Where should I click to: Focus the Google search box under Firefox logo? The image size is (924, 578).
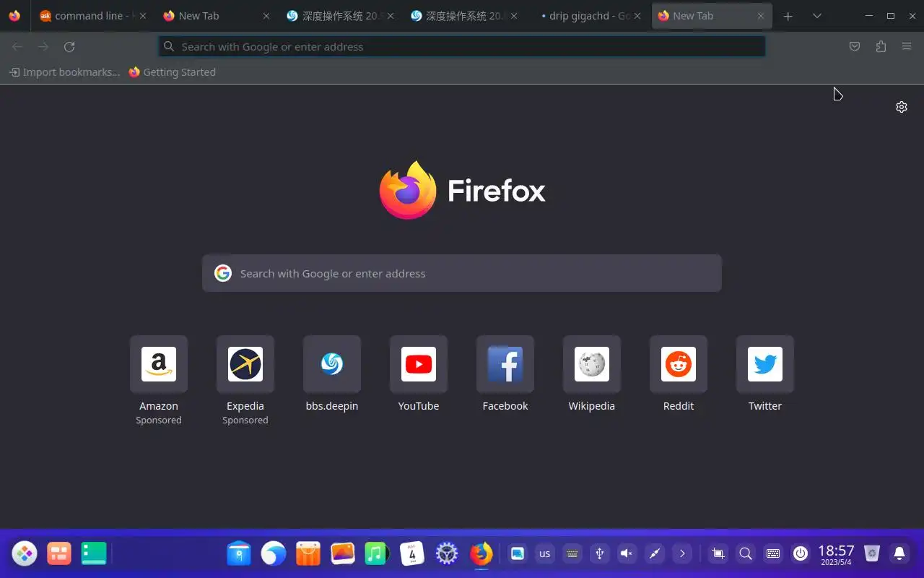click(x=462, y=273)
